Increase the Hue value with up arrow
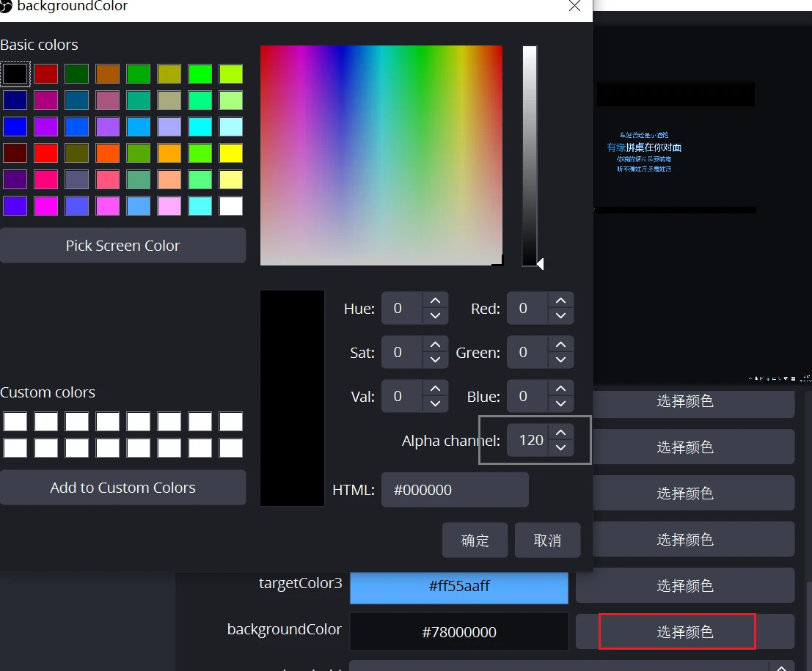Viewport: 812px width, 671px height. click(x=436, y=301)
